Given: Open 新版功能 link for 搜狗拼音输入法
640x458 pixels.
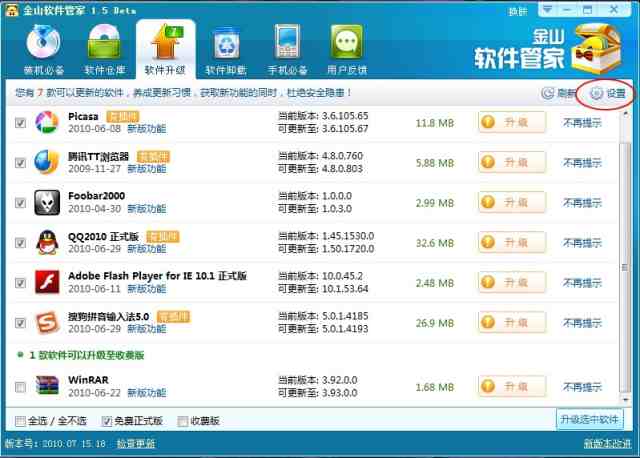Looking at the screenshot, I should pyautogui.click(x=147, y=329).
